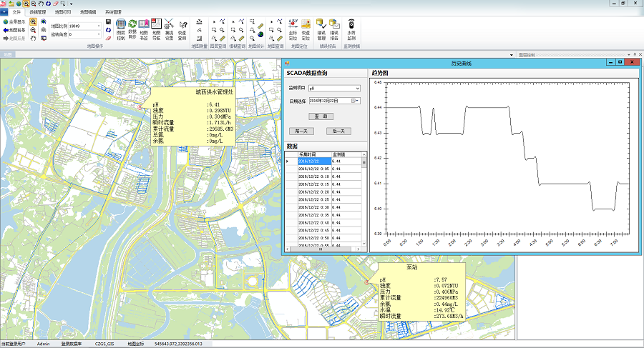The image size is (644, 348).
Task: Open the date picker calendar dropdown
Action: (x=354, y=101)
